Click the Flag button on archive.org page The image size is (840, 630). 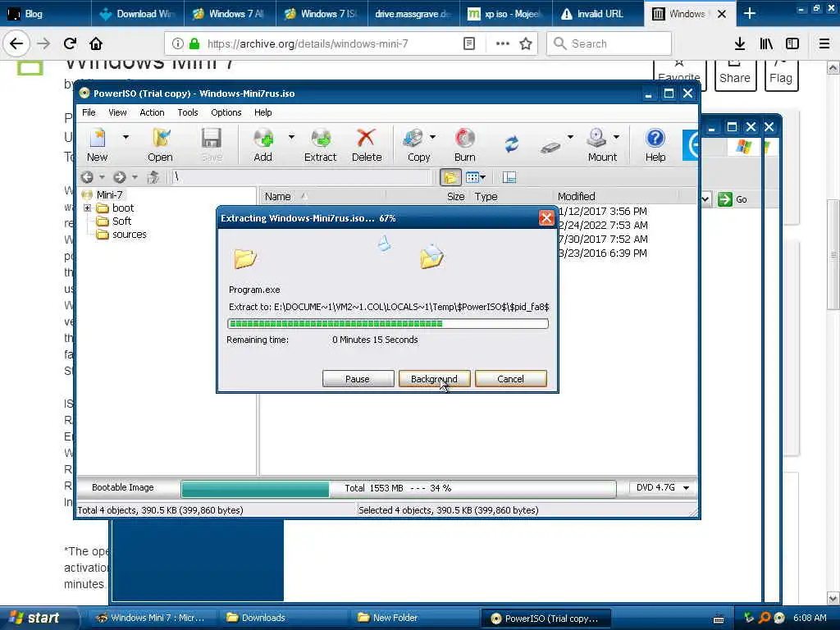(x=781, y=75)
